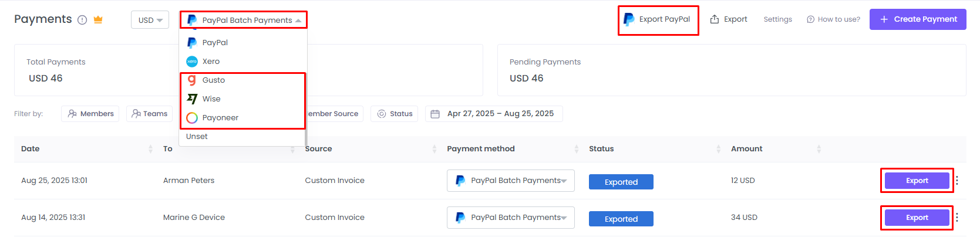980x244 pixels.
Task: Click the three-dot menu for Arman Peters row
Action: point(957,181)
